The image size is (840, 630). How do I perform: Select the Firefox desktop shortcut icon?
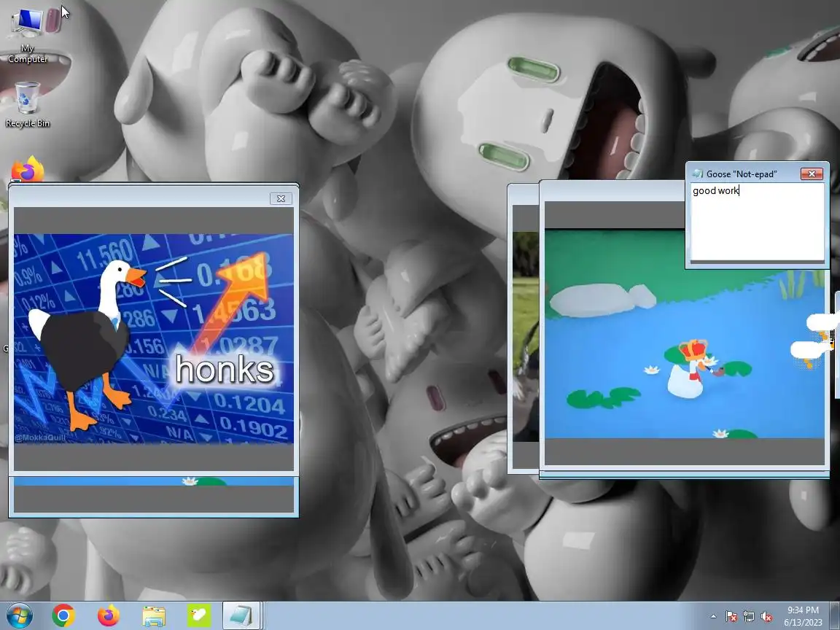pyautogui.click(x=28, y=168)
